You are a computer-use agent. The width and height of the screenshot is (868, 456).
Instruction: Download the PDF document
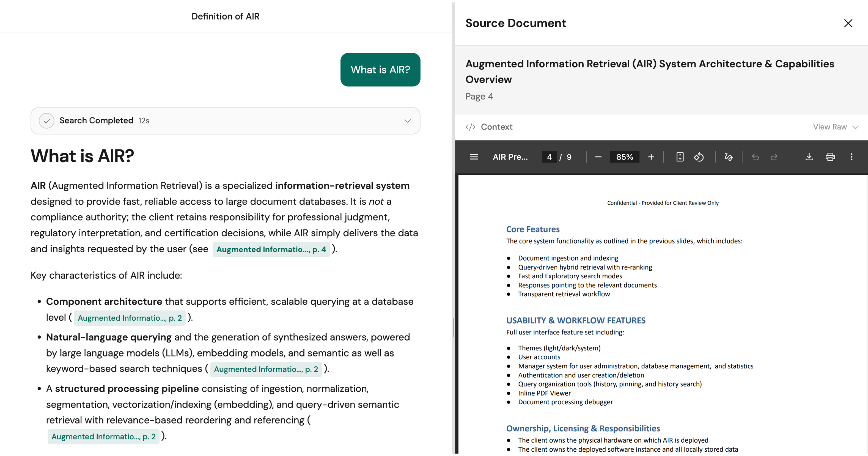pyautogui.click(x=809, y=157)
